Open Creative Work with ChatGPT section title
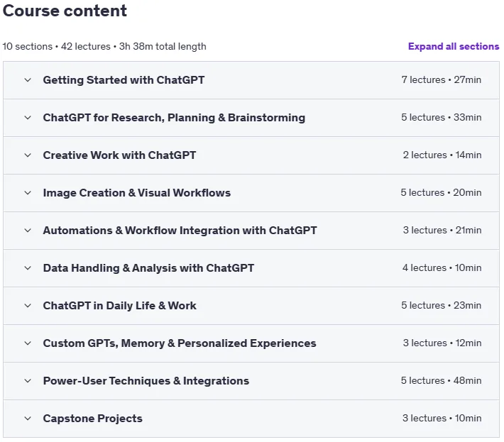504x442 pixels. click(x=119, y=155)
